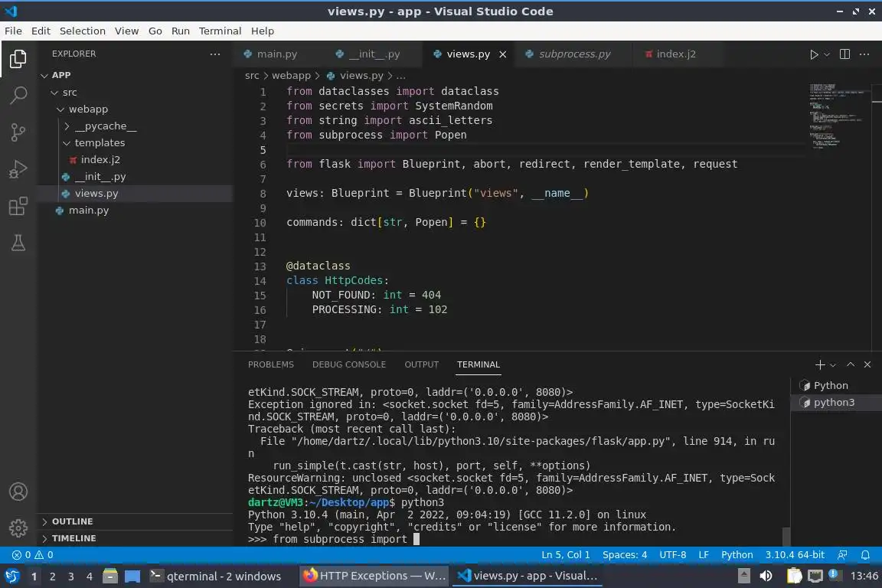Open the notifications bell in status bar

point(865,555)
